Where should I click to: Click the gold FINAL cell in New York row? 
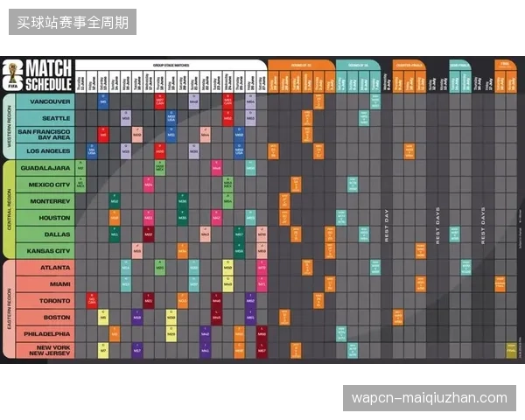[511, 350]
